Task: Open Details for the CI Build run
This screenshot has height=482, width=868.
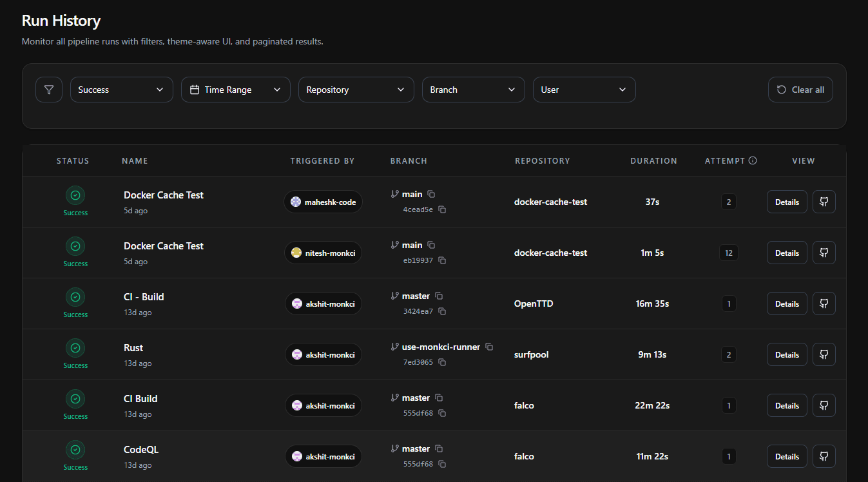Action: click(x=787, y=405)
